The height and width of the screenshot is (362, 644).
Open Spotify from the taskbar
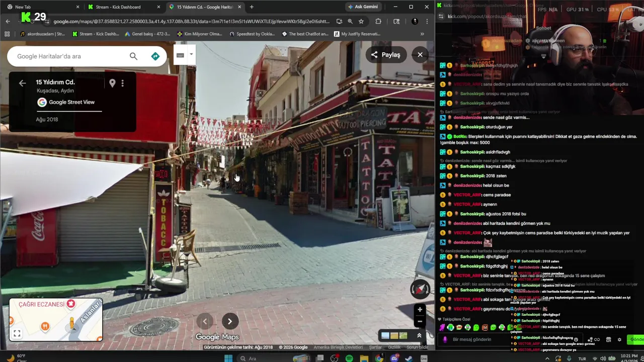tap(349, 358)
